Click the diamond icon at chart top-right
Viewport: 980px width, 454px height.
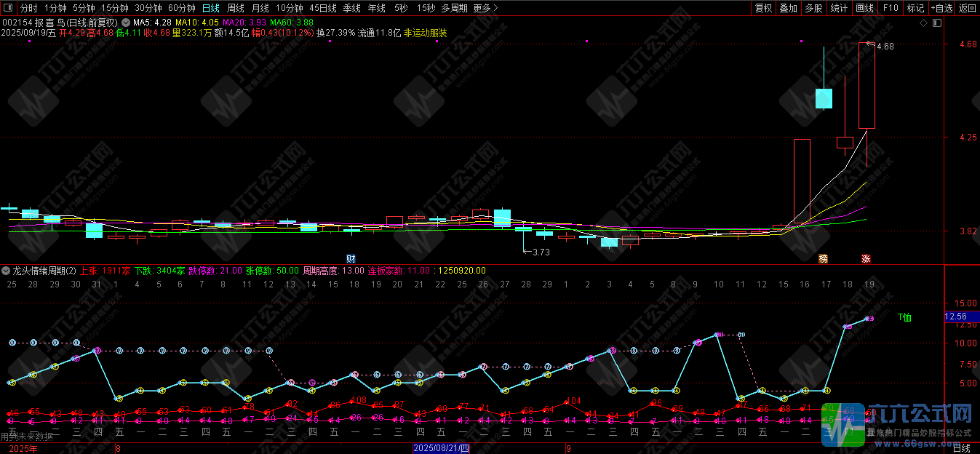924,23
